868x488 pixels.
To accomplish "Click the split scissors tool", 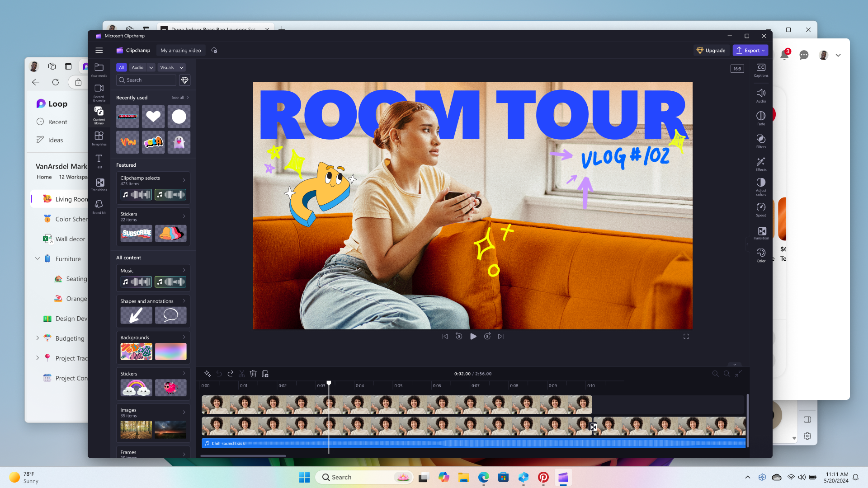I will (242, 374).
